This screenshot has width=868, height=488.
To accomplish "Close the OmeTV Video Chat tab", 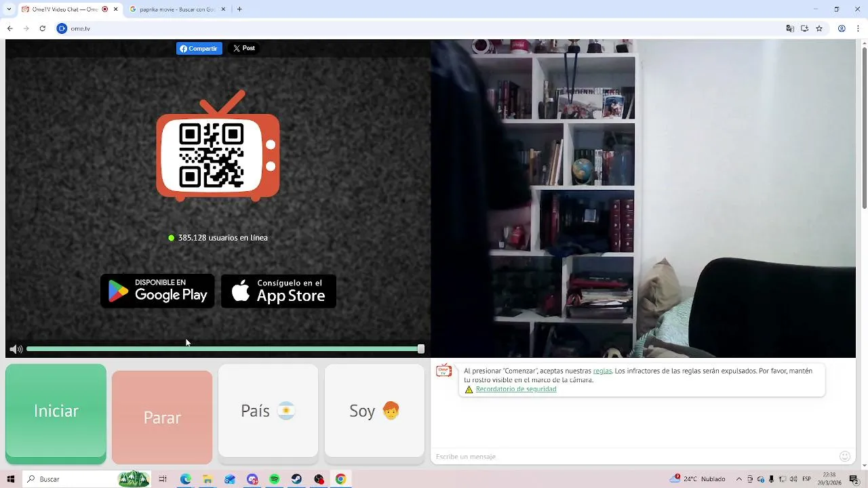I will click(x=116, y=9).
